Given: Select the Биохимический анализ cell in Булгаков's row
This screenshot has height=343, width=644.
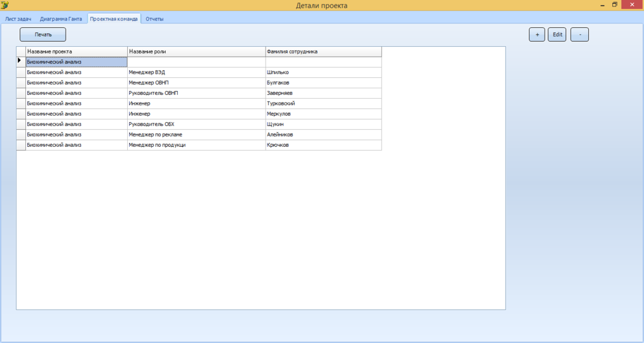Looking at the screenshot, I should pyautogui.click(x=77, y=83).
